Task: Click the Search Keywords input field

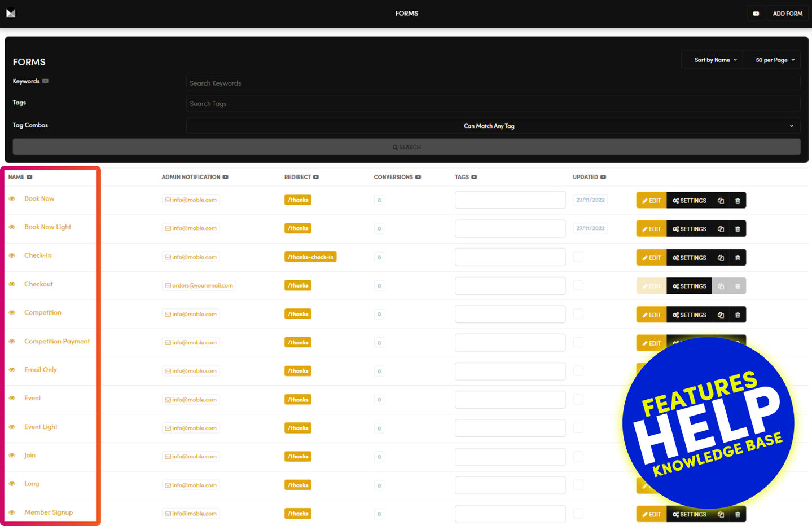Action: 493,83
